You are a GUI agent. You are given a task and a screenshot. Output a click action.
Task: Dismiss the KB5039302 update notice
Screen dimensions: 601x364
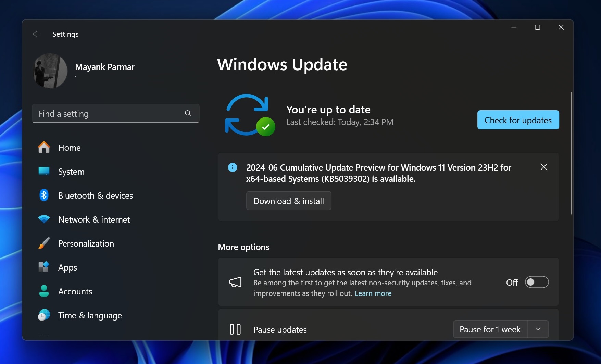[544, 167]
